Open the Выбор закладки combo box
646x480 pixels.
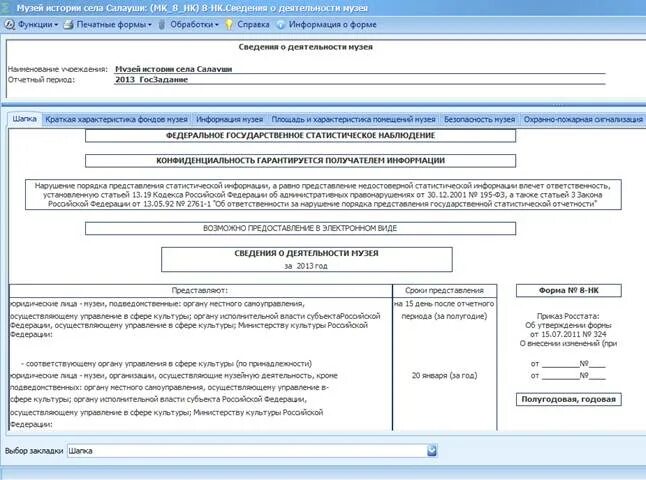pyautogui.click(x=252, y=450)
